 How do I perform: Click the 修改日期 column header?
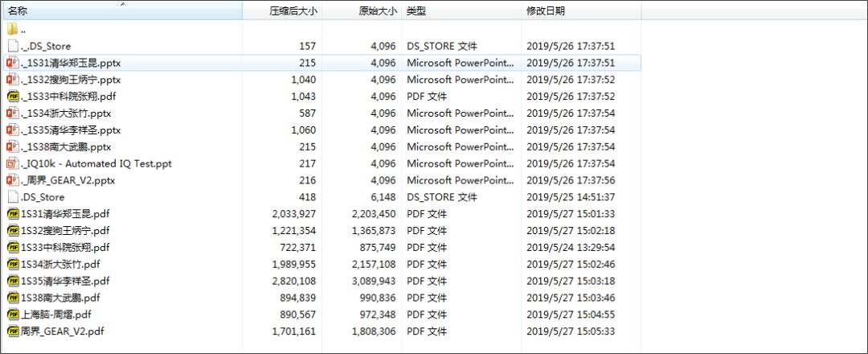tap(546, 11)
